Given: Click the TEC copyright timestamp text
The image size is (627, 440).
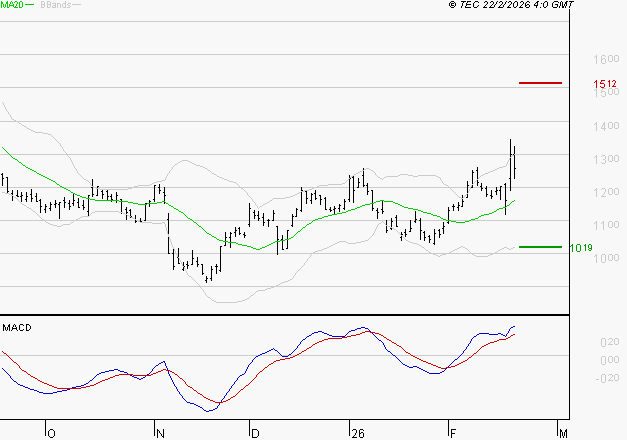Looking at the screenshot, I should (x=511, y=5).
